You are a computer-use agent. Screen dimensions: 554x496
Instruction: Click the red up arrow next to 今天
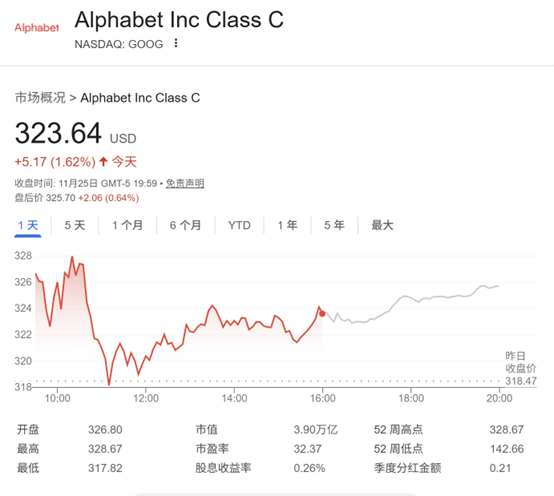coord(103,162)
